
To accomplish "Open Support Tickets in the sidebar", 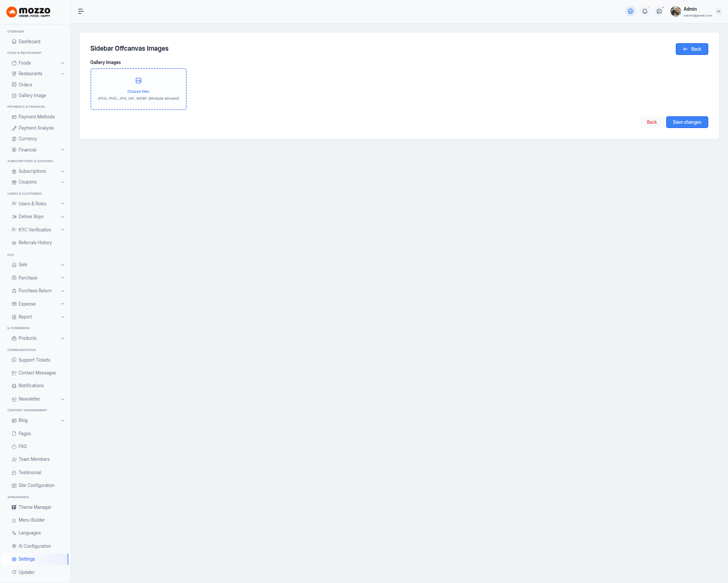I will tap(34, 360).
